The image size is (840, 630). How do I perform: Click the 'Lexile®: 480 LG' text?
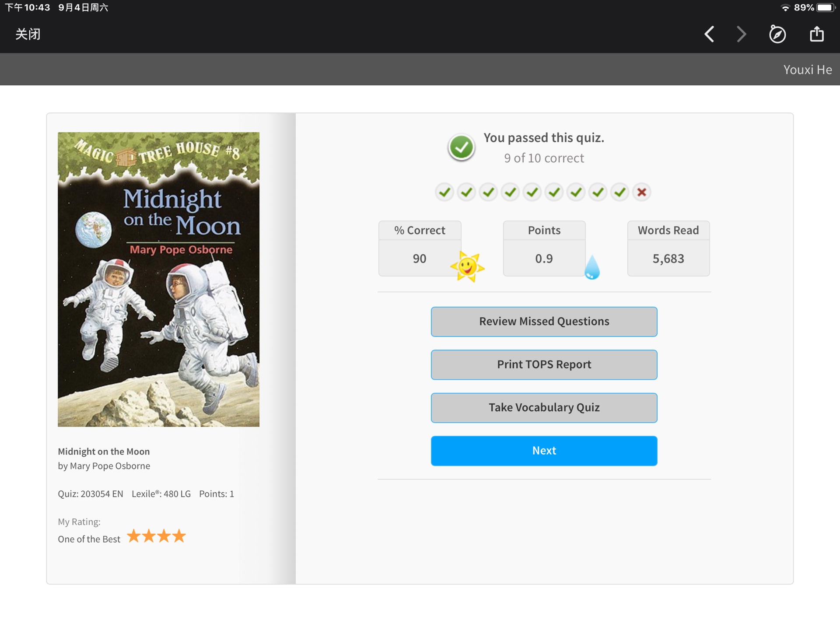click(161, 494)
